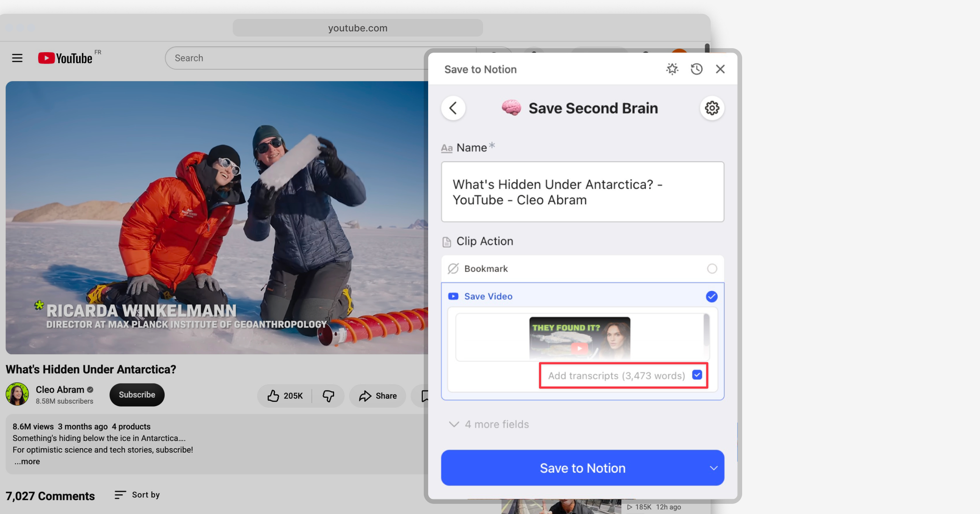Image resolution: width=980 pixels, height=514 pixels.
Task: Subscribe to Cleo Abram channel
Action: (137, 395)
